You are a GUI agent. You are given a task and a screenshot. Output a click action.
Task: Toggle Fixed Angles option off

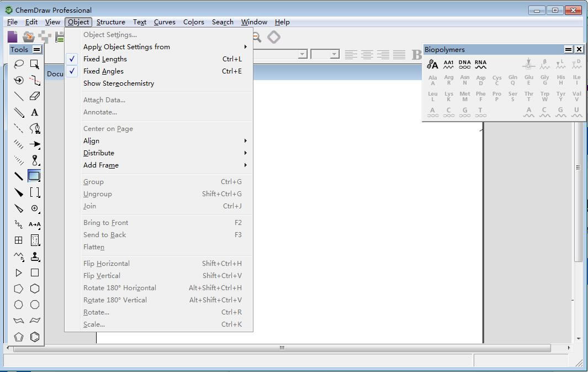pos(103,71)
